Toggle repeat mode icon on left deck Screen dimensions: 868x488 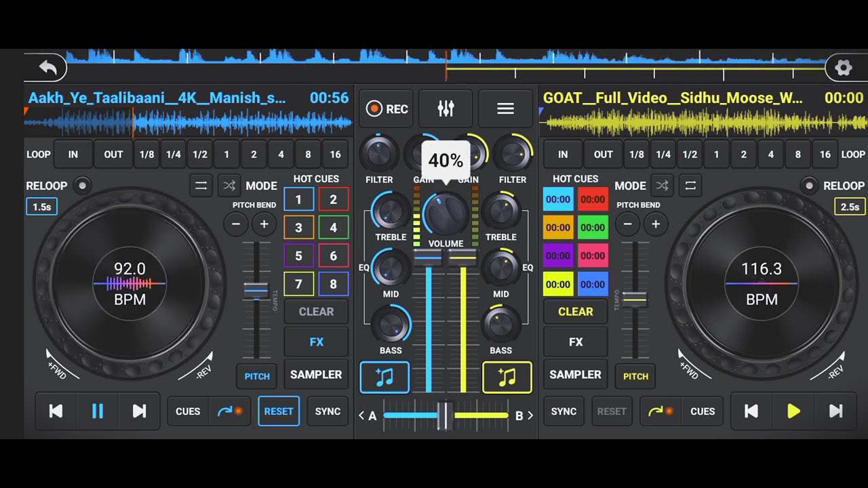[x=201, y=185]
